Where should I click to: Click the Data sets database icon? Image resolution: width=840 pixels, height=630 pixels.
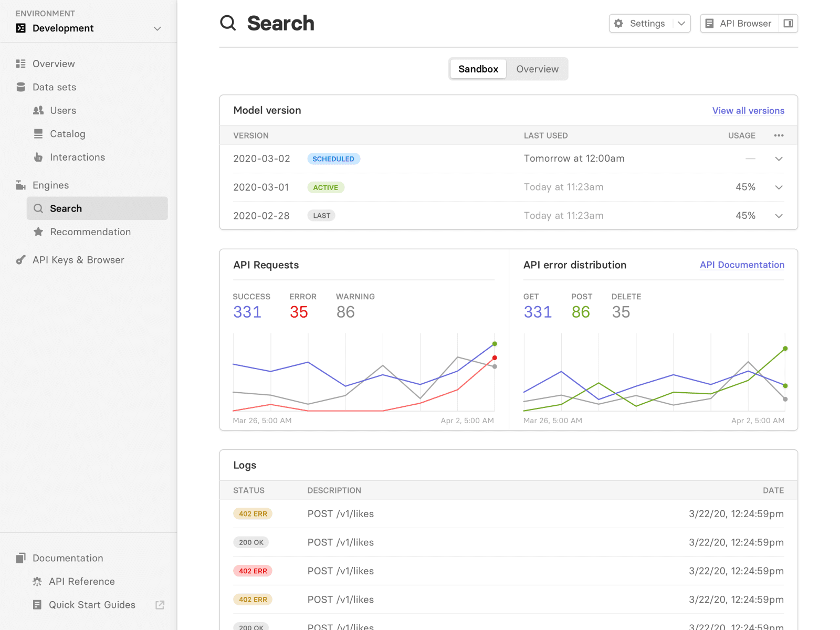20,87
